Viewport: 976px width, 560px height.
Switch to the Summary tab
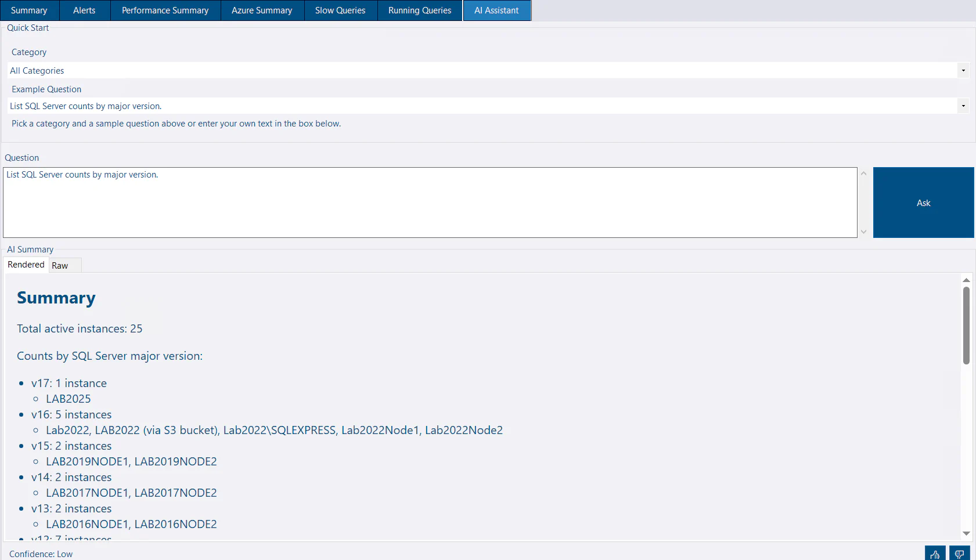(x=29, y=10)
